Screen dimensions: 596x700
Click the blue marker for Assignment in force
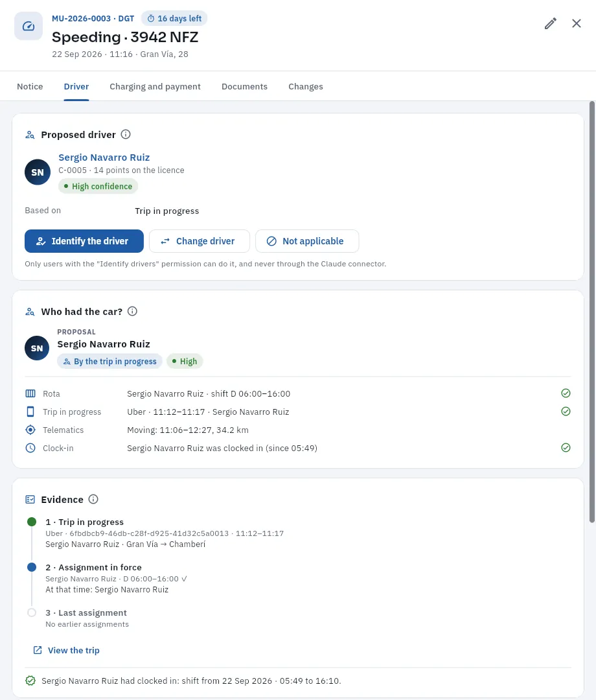(32, 567)
